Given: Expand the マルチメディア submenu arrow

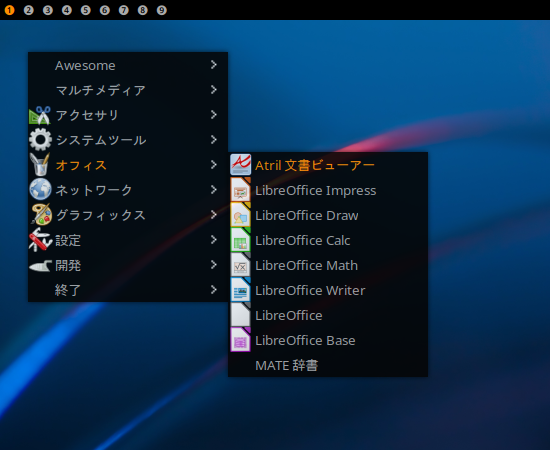Looking at the screenshot, I should pos(214,90).
